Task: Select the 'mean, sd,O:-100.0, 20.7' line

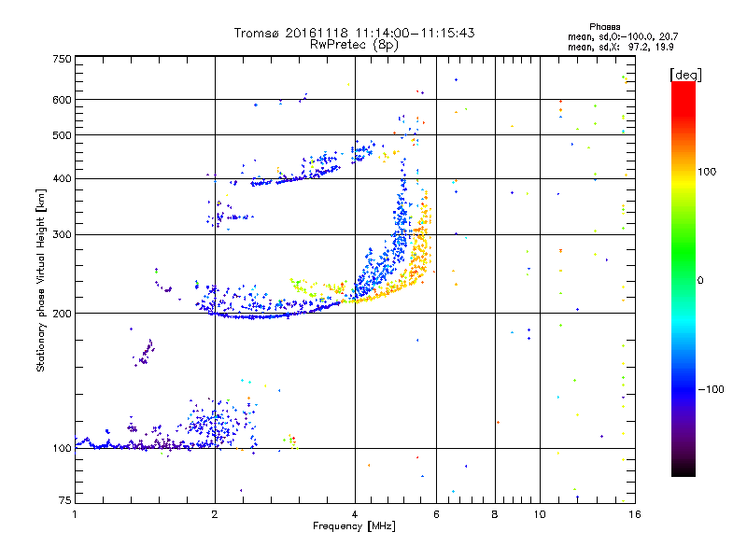Action: [x=623, y=36]
